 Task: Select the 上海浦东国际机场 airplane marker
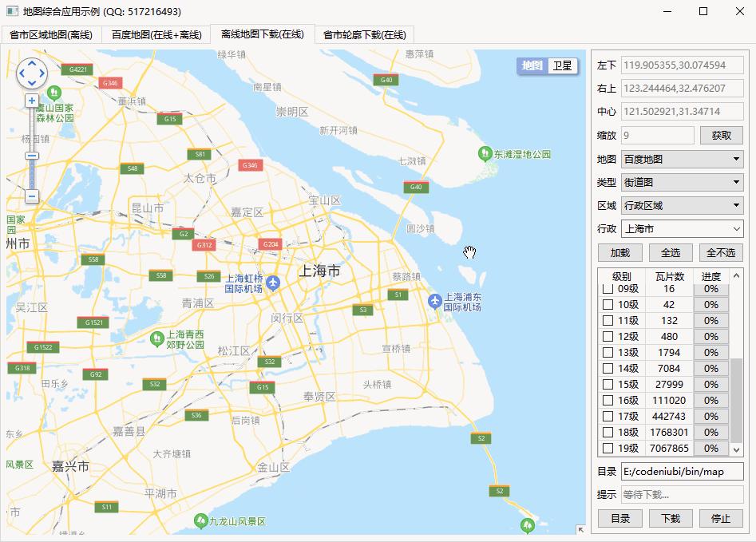point(437,299)
